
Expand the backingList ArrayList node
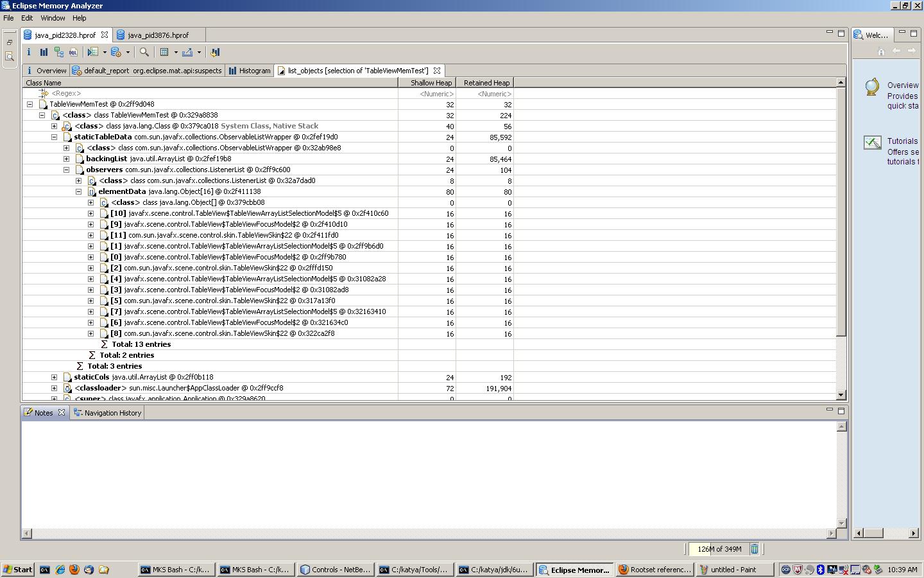point(66,159)
